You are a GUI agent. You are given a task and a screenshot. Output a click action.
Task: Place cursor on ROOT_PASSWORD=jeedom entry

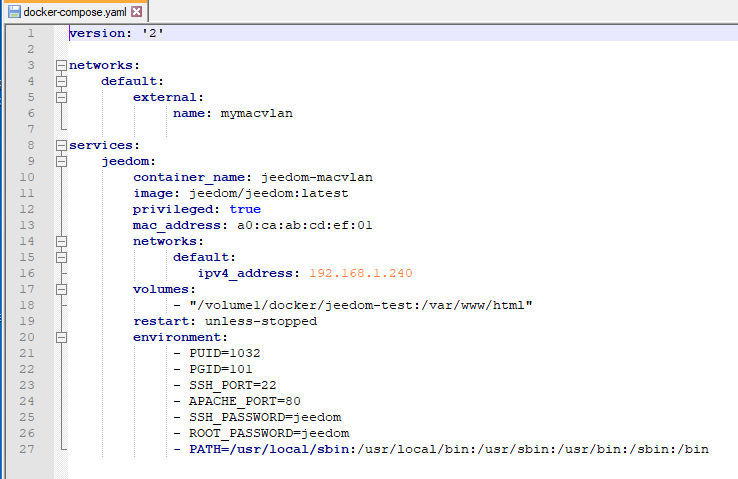pyautogui.click(x=269, y=433)
